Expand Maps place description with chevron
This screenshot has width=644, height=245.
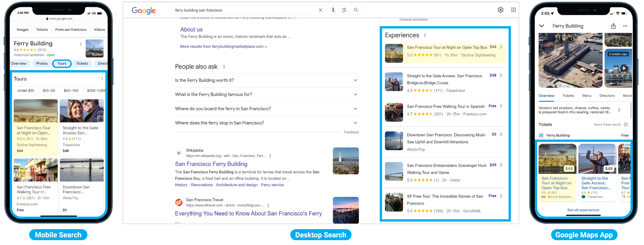click(x=619, y=110)
